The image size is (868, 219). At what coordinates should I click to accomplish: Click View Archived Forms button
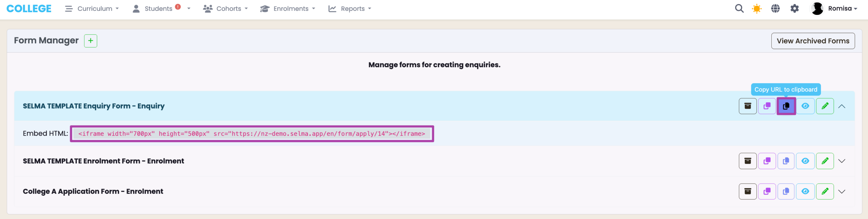coord(813,41)
